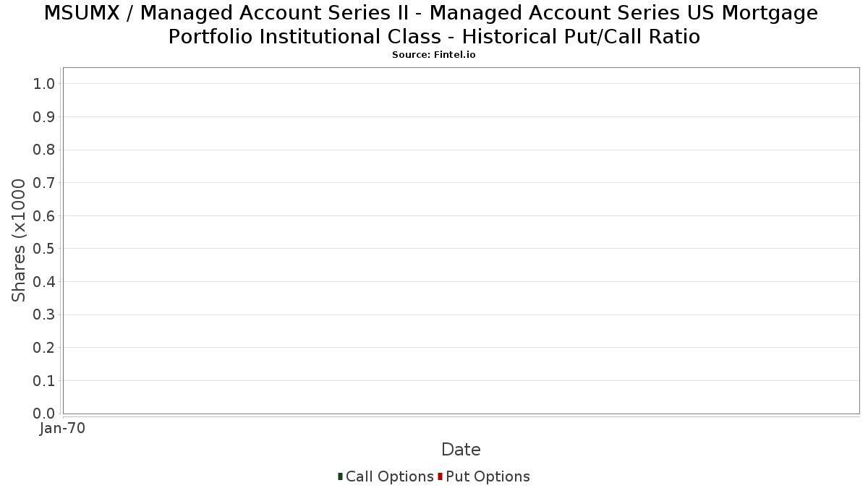Viewport: 868px width, 488px height.
Task: Click the Jan-70 x-axis tick label
Action: (x=62, y=428)
